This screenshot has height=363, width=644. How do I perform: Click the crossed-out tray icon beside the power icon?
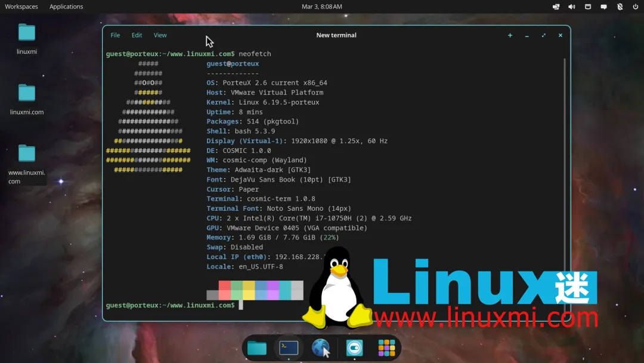(620, 7)
